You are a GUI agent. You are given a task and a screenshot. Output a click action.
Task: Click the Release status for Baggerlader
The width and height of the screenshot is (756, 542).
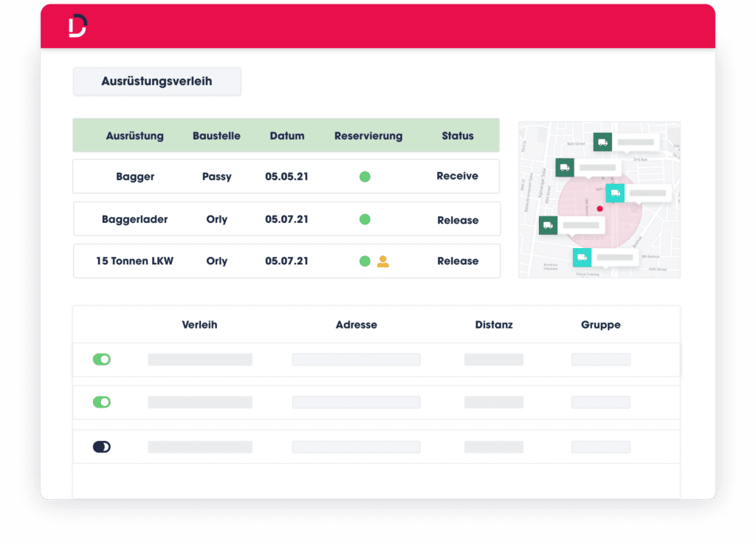(457, 220)
